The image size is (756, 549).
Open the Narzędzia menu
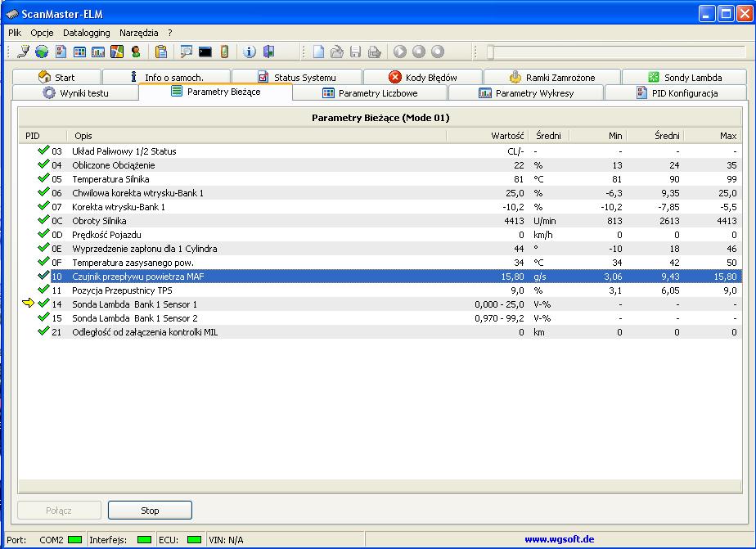tap(139, 33)
